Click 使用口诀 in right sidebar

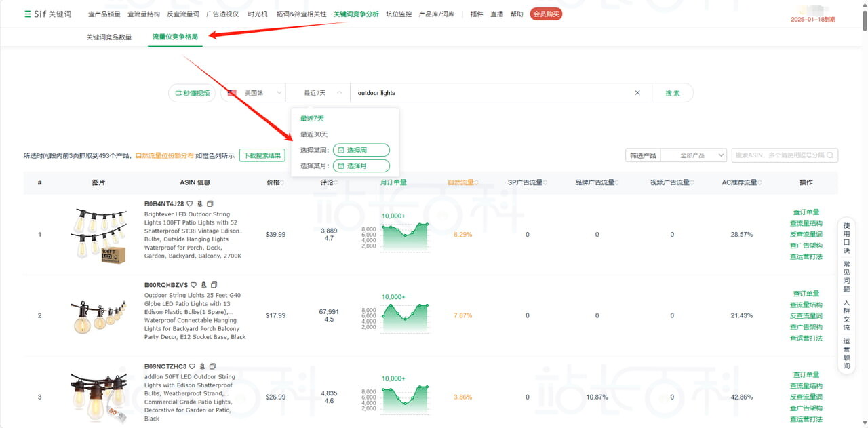(846, 237)
